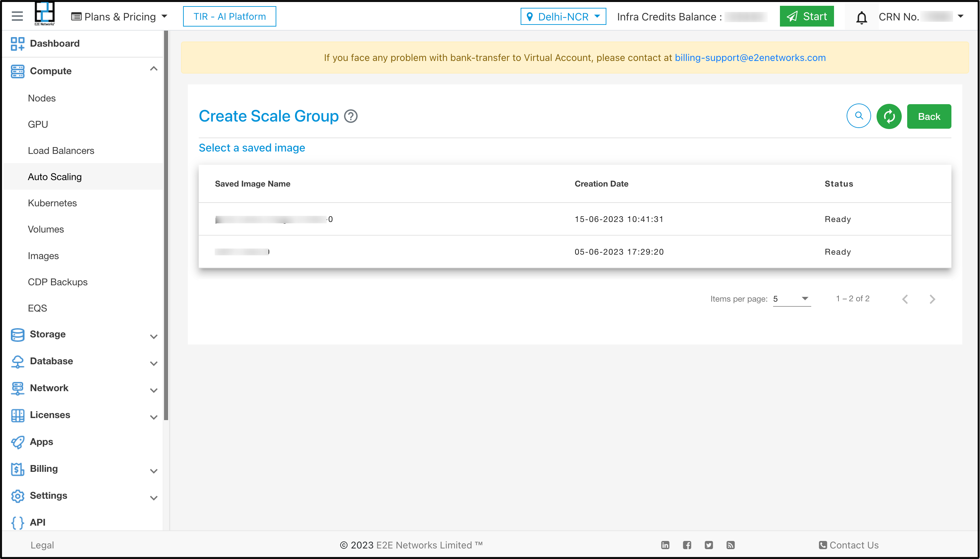The height and width of the screenshot is (559, 980).
Task: Expand the Settings section chevron
Action: pyautogui.click(x=153, y=498)
